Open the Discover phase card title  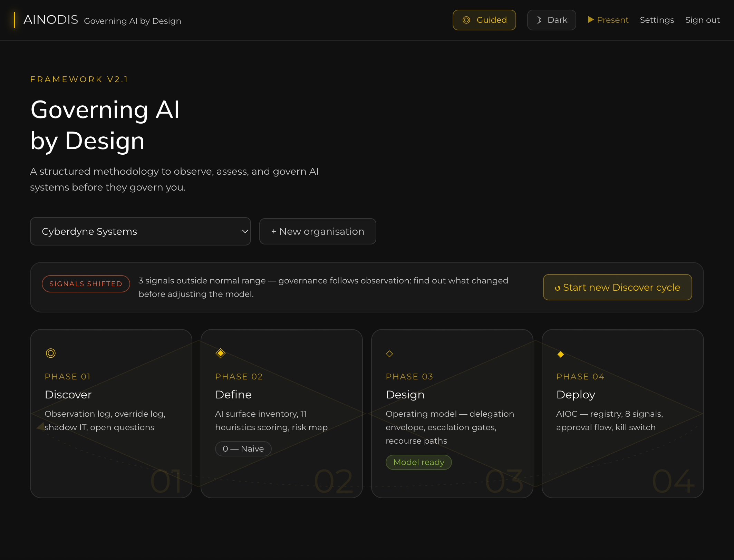(68, 395)
